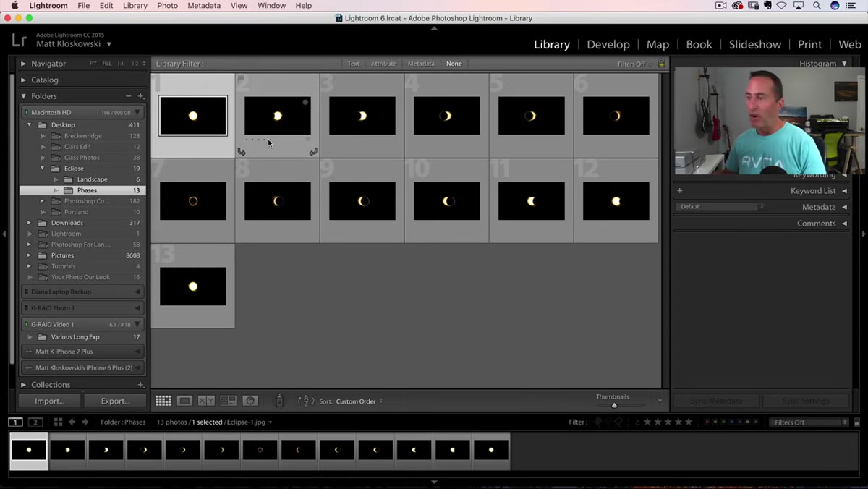The image size is (868, 489).
Task: Expand the Breckenridge folder
Action: coord(43,136)
